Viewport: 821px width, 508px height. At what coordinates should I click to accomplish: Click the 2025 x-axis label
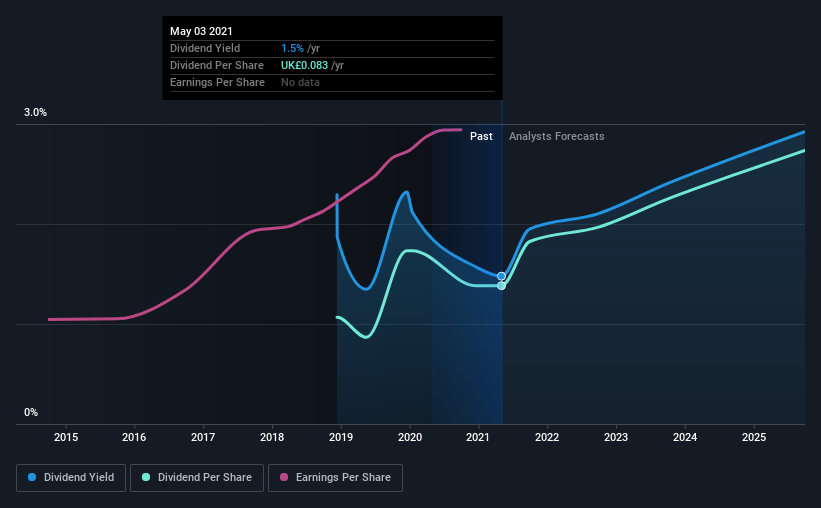point(754,437)
